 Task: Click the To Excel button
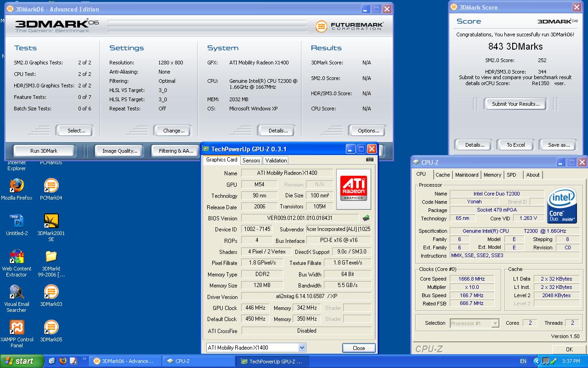(x=515, y=145)
